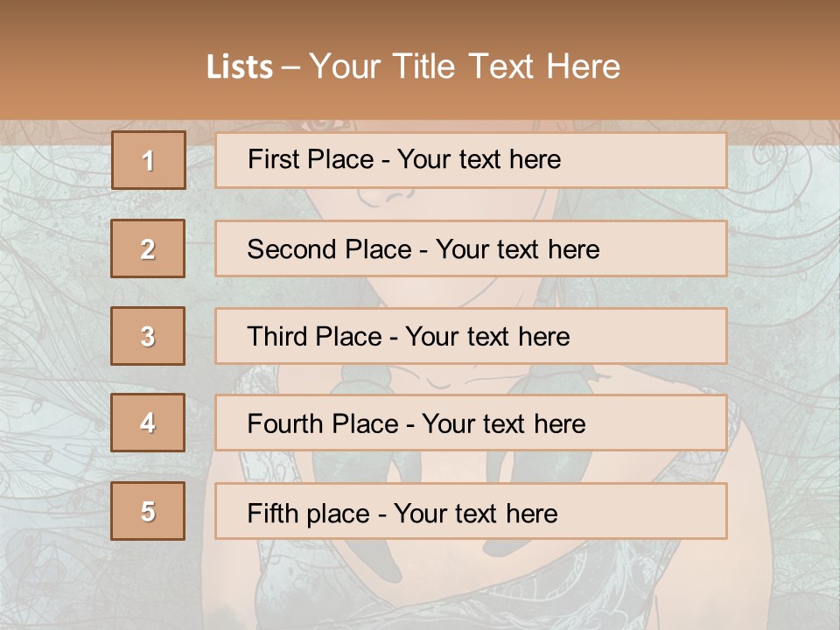Select the Third Place text box
Viewport: 840px width, 630px height.
point(471,336)
